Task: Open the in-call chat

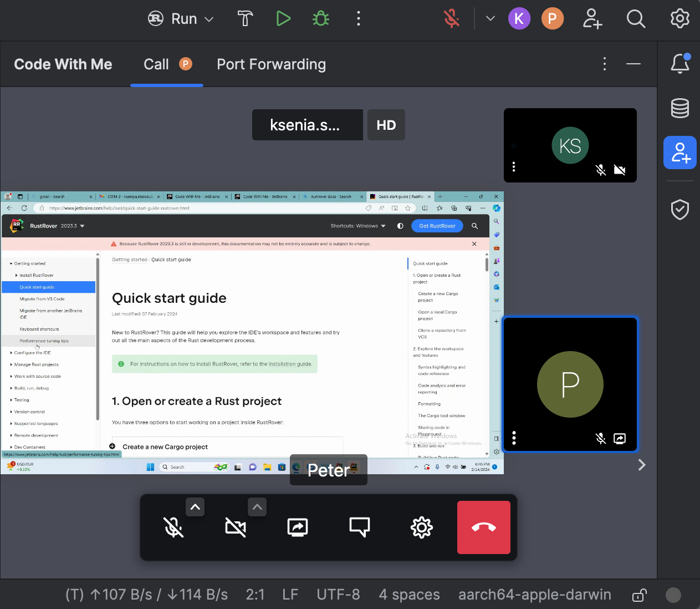Action: pyautogui.click(x=360, y=527)
